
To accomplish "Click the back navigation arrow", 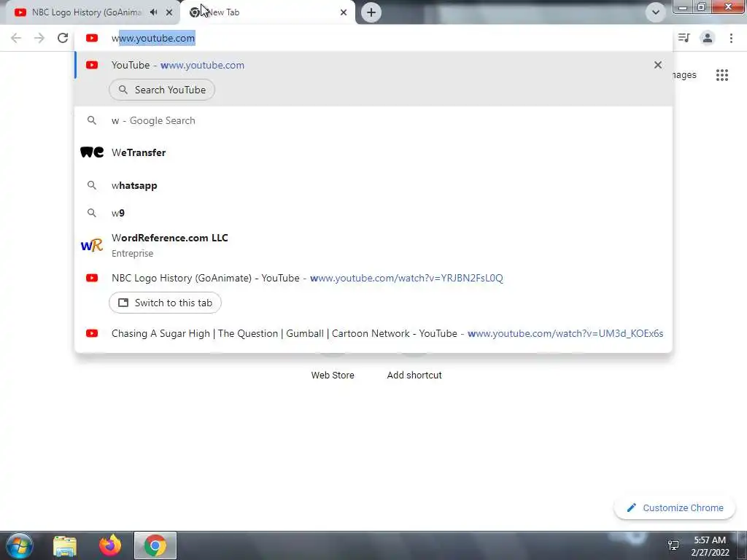I will tap(16, 38).
